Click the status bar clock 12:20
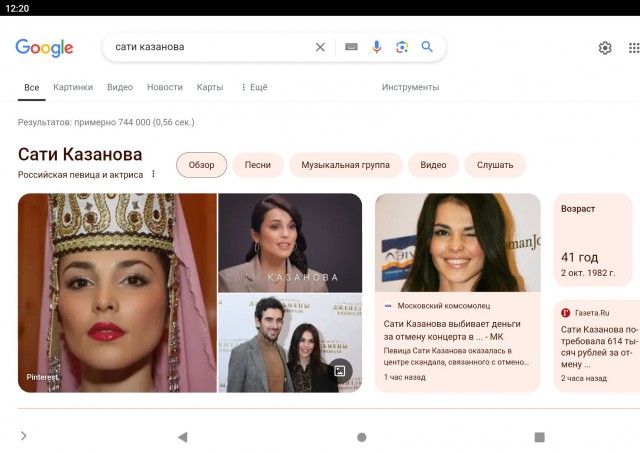The width and height of the screenshot is (640, 453). pos(17,8)
